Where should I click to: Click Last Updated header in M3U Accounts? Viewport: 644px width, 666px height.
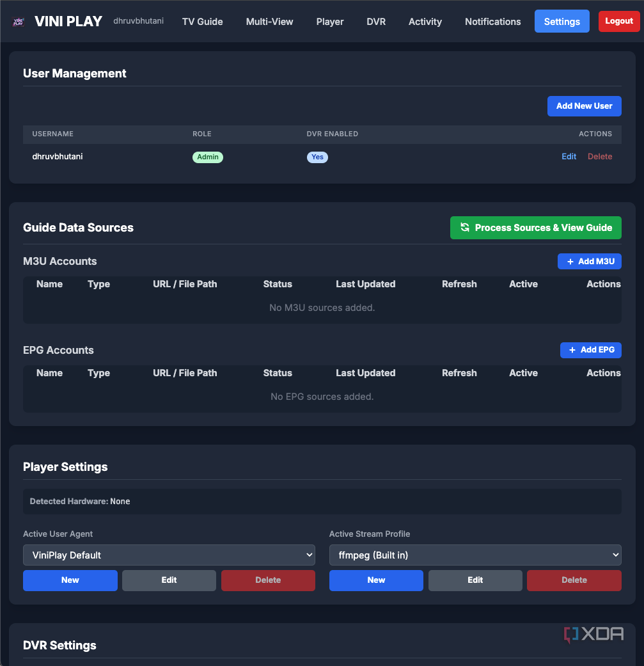click(x=366, y=284)
